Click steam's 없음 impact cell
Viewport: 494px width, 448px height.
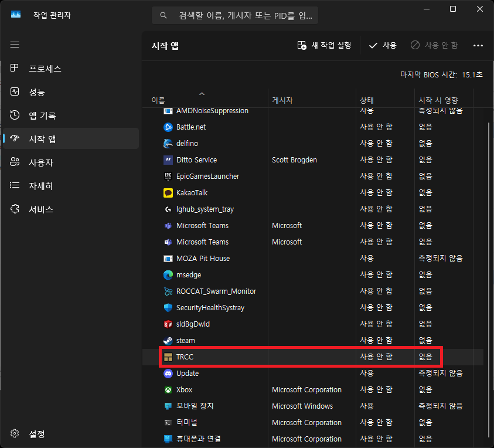(x=425, y=340)
